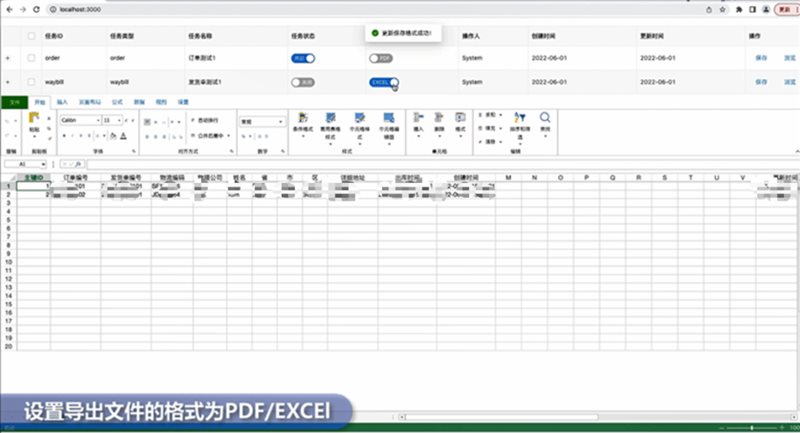Collapse the ribbon with the chevron
Image resolution: width=800 pixels, height=433 pixels.
tap(796, 151)
